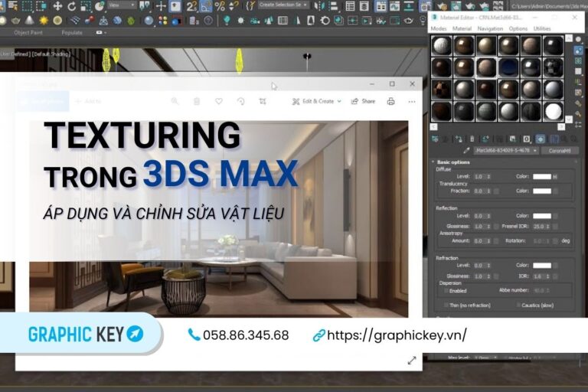Screen dimensions: 588x392
Task: Select the Select and Rotate tool
Action: [x=71, y=6]
